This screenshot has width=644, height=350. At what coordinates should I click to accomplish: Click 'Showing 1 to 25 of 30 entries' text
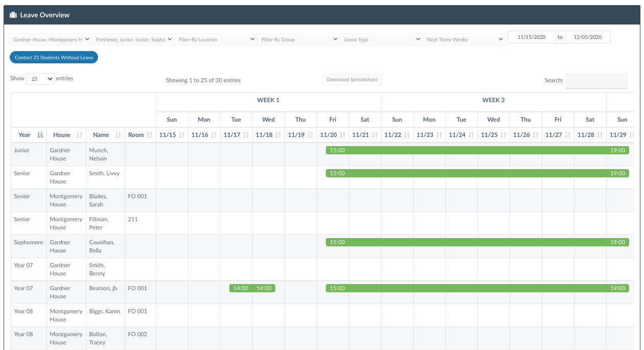point(203,80)
